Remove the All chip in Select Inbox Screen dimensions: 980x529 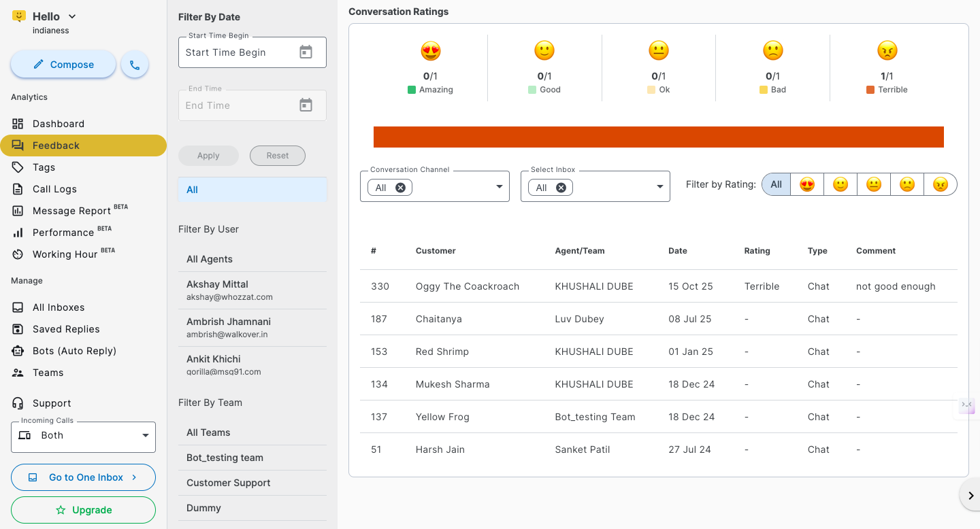click(561, 188)
